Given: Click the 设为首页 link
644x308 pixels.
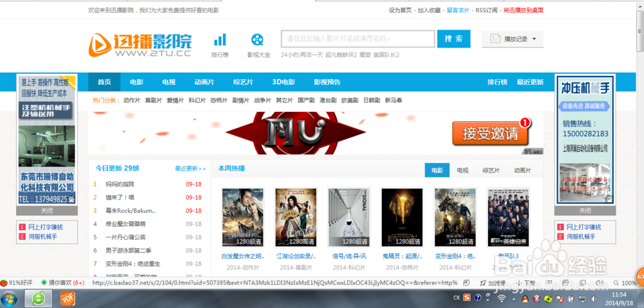Looking at the screenshot, I should pos(400,10).
